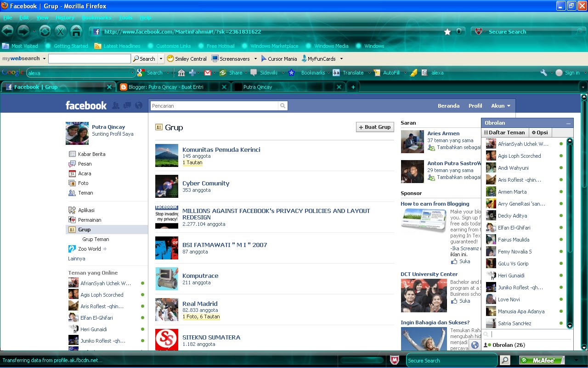Open the mywebsearch logo dropdown arrow
This screenshot has width=588, height=368.
pyautogui.click(x=44, y=59)
